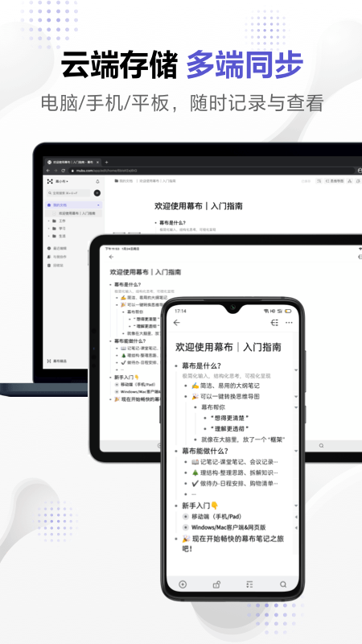Expand the 学习 folder in the laptop sidebar
This screenshot has height=644, width=362.
click(49, 229)
